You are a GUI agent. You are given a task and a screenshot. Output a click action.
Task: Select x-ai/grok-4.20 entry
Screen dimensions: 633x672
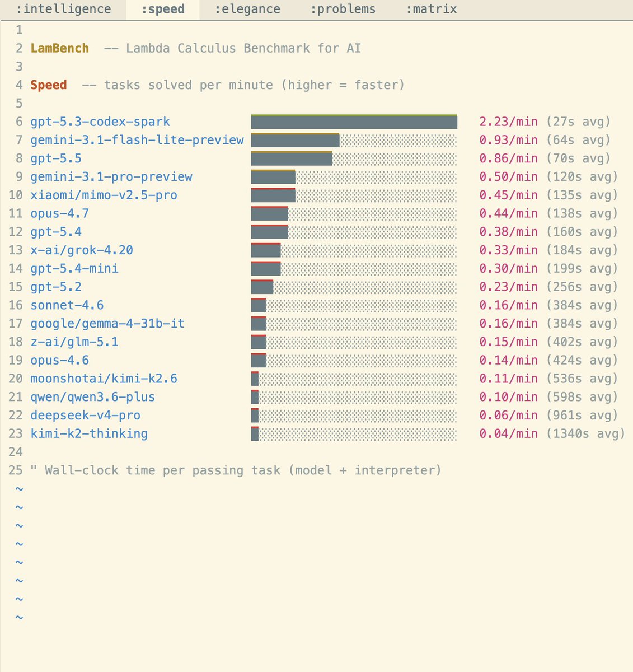[x=82, y=250]
